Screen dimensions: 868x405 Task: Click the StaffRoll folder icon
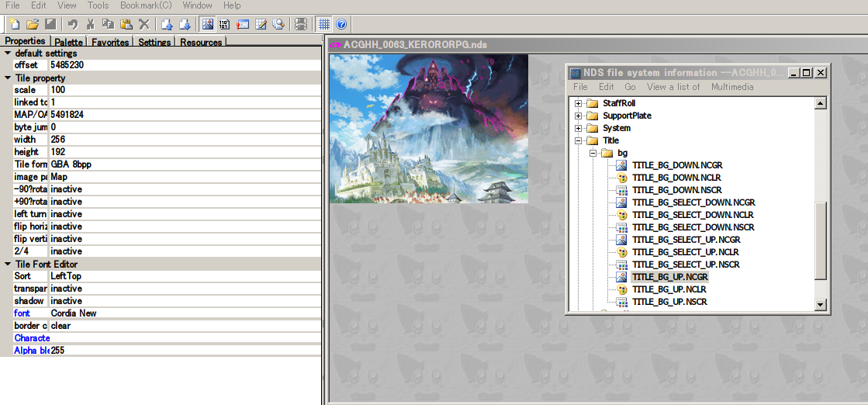(x=593, y=104)
